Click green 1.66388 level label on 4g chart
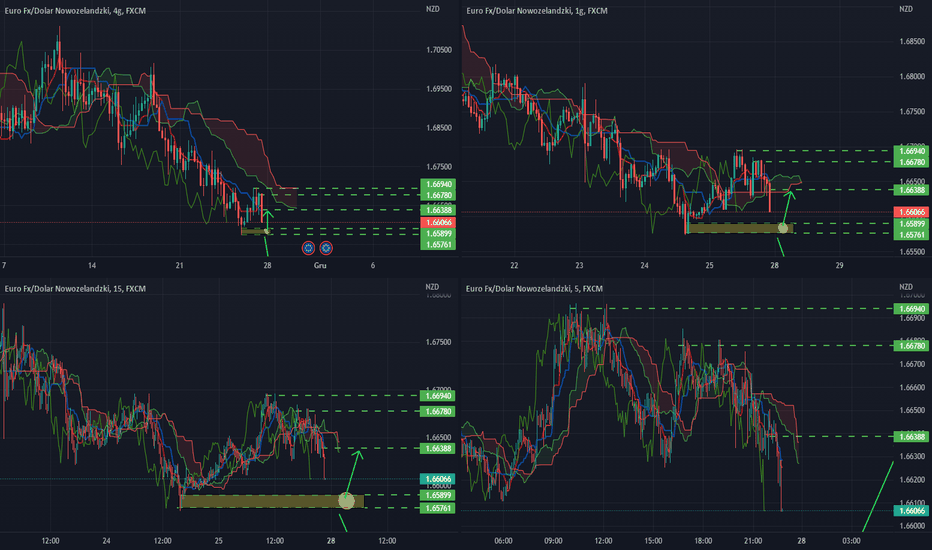 coord(437,210)
